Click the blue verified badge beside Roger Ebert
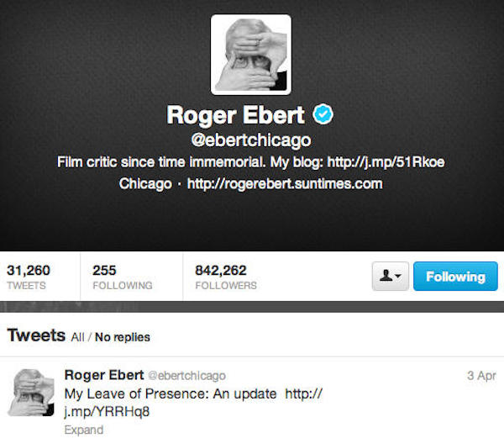The image size is (504, 438). click(323, 113)
